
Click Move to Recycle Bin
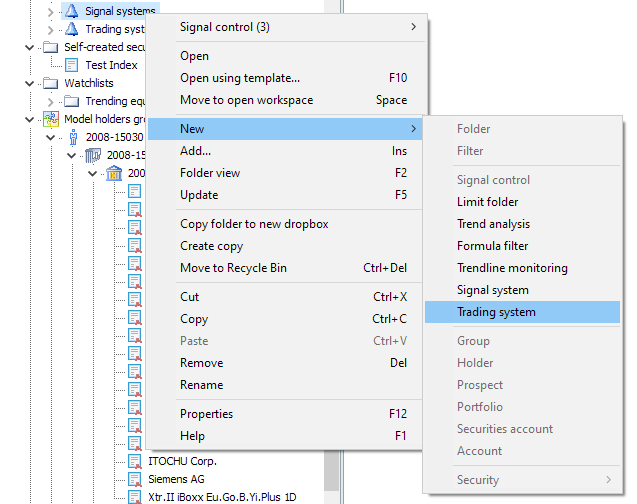238,268
